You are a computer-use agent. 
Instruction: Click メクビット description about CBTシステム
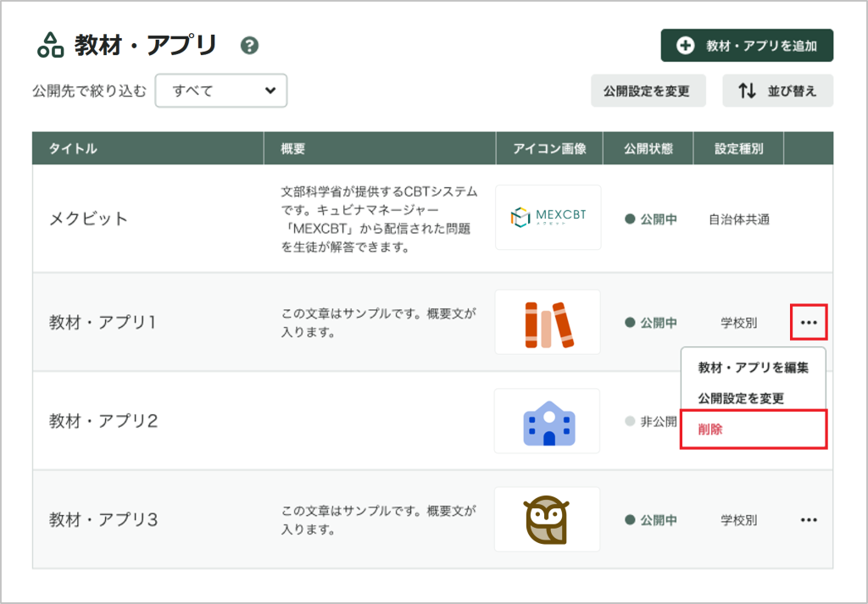click(379, 219)
